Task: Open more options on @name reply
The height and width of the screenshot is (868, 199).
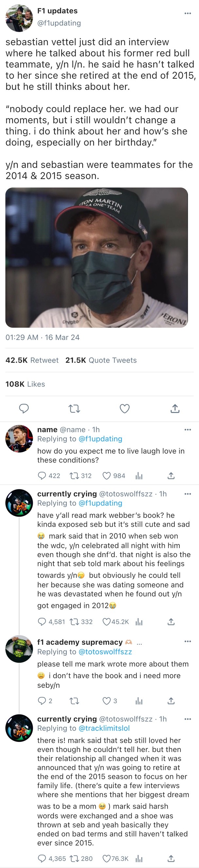Action: click(188, 430)
